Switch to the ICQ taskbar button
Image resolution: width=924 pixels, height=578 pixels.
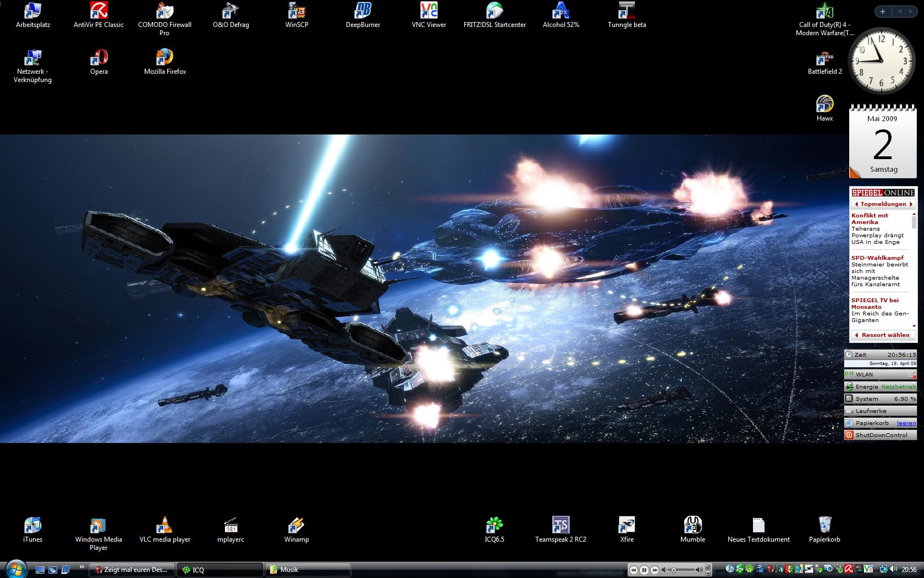click(220, 570)
